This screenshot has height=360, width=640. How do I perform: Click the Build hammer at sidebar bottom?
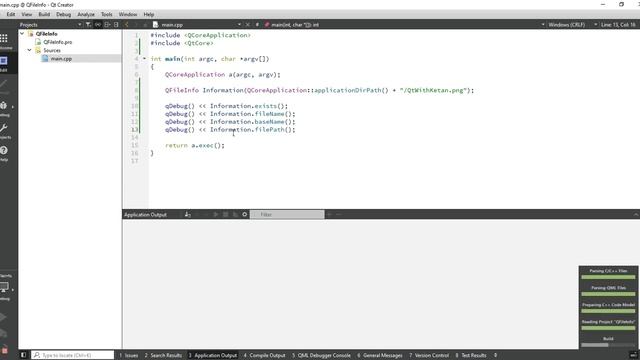click(4, 350)
